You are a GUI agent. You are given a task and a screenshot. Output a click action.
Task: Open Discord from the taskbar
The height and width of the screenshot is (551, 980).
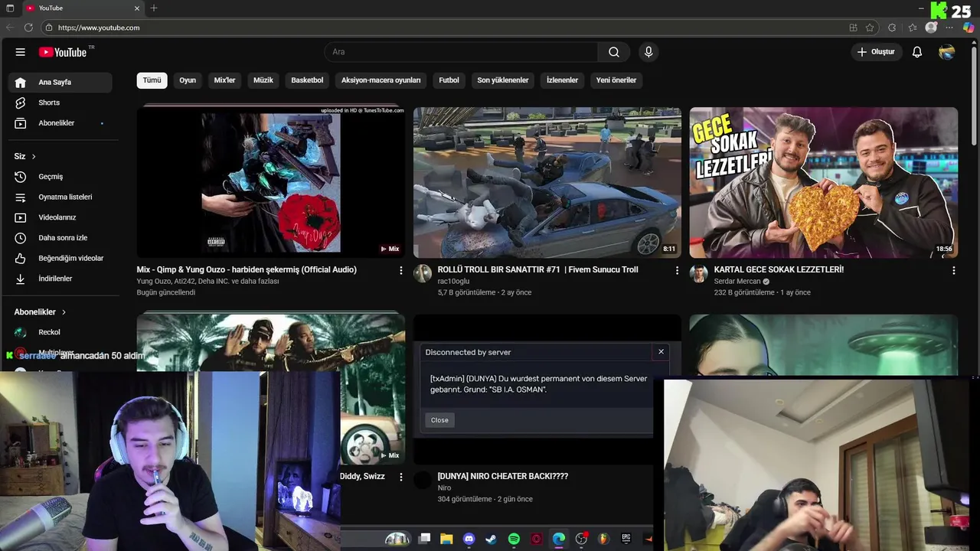(x=469, y=539)
